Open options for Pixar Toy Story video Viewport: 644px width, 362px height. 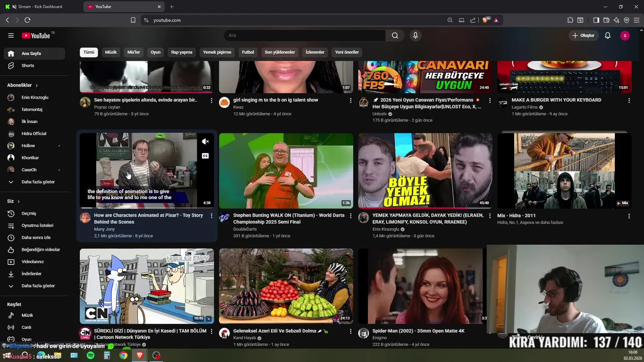coord(211,216)
